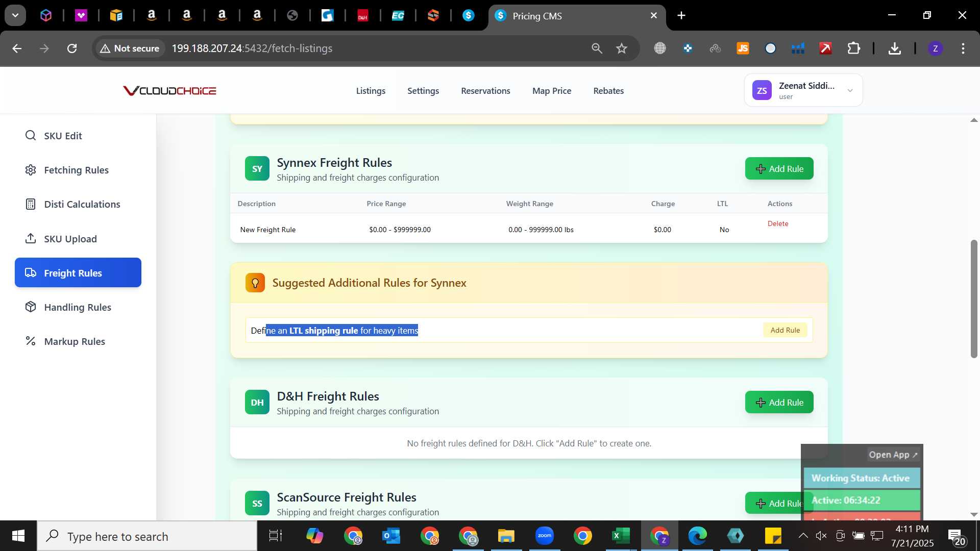The image size is (980, 551).
Task: Click Open App in overlay widget
Action: (893, 455)
